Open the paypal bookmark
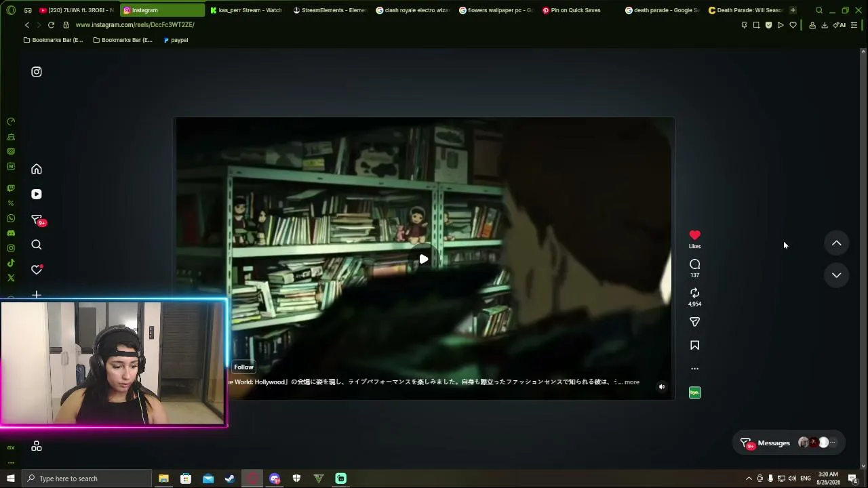Screen dimensions: 868x488 176,40
